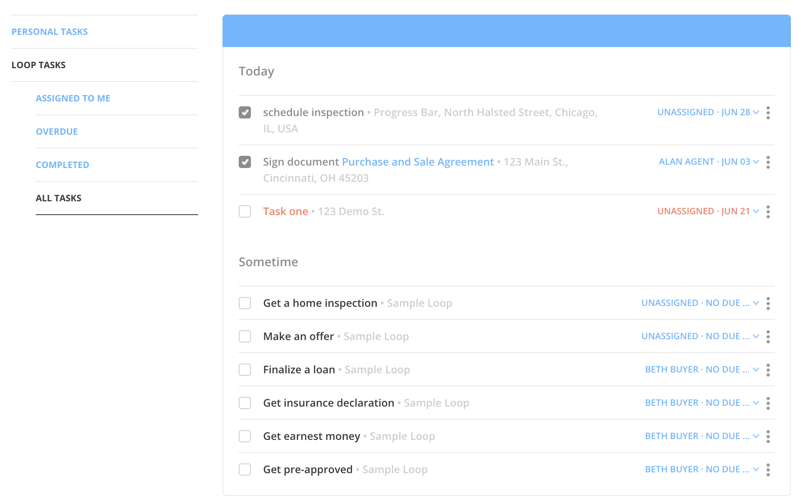Expand red Unassigned Jun 21 dropdown
This screenshot has width=812, height=504.
point(708,211)
